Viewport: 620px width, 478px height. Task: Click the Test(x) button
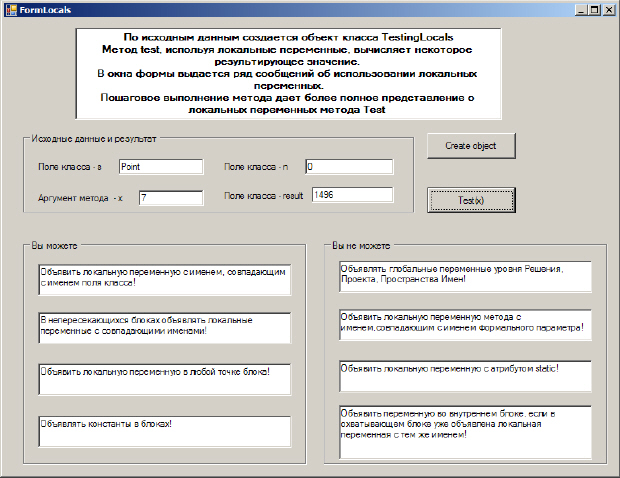[x=471, y=200]
